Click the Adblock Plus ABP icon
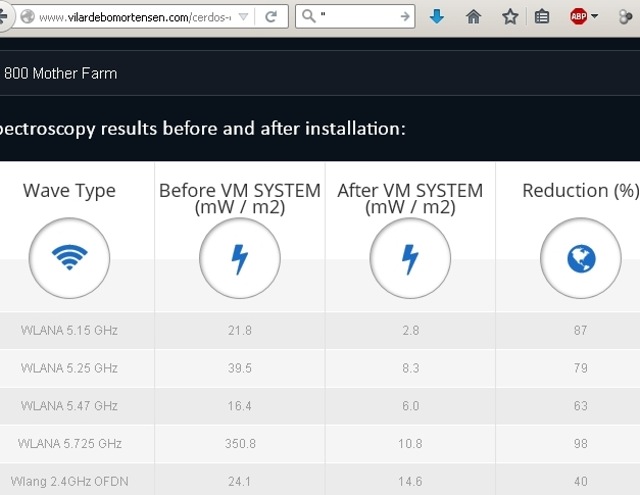The image size is (640, 495). [x=578, y=17]
